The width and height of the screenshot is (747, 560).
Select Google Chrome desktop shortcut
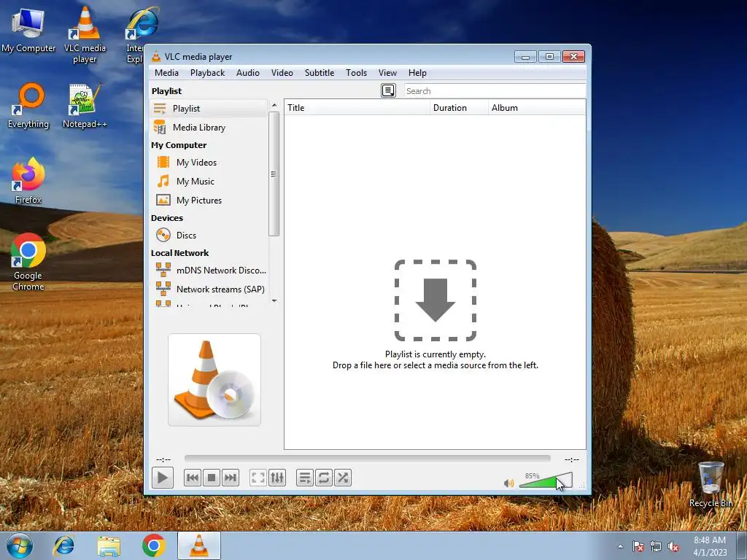(x=28, y=262)
